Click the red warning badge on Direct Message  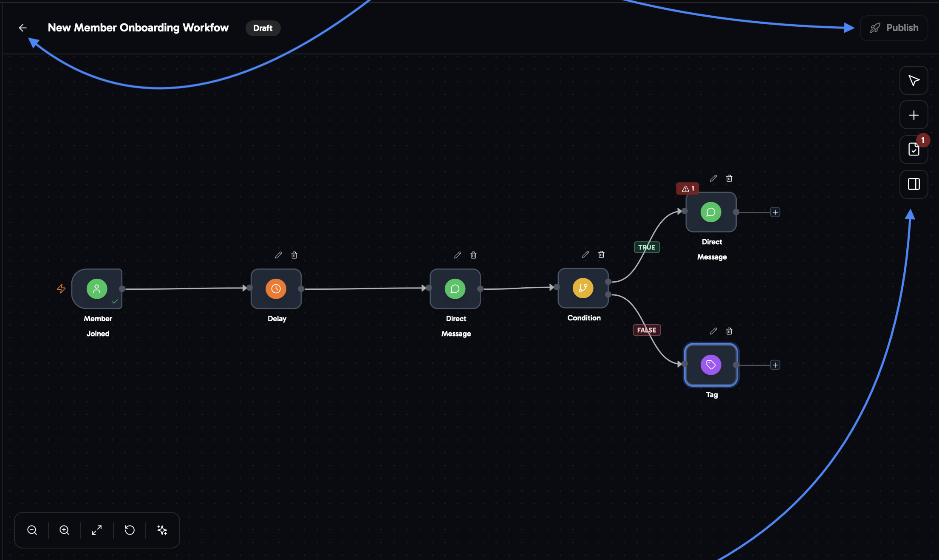pyautogui.click(x=687, y=188)
